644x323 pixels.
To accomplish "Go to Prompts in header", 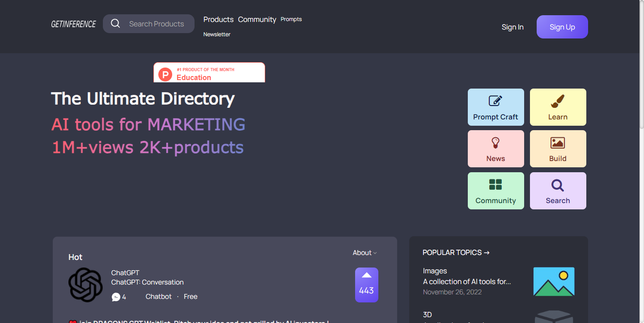I will tap(291, 19).
